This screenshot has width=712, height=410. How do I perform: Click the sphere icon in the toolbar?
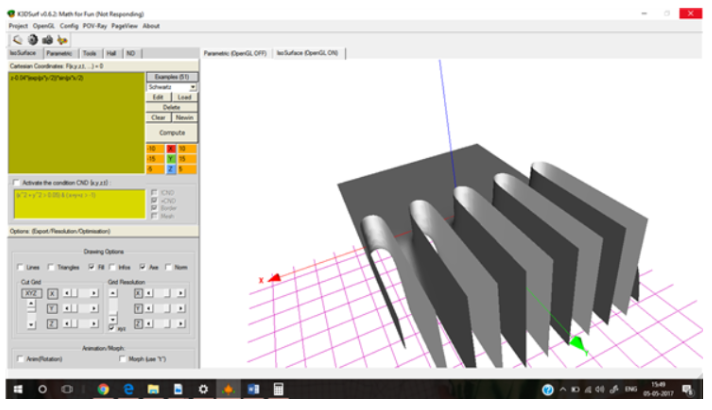click(32, 39)
